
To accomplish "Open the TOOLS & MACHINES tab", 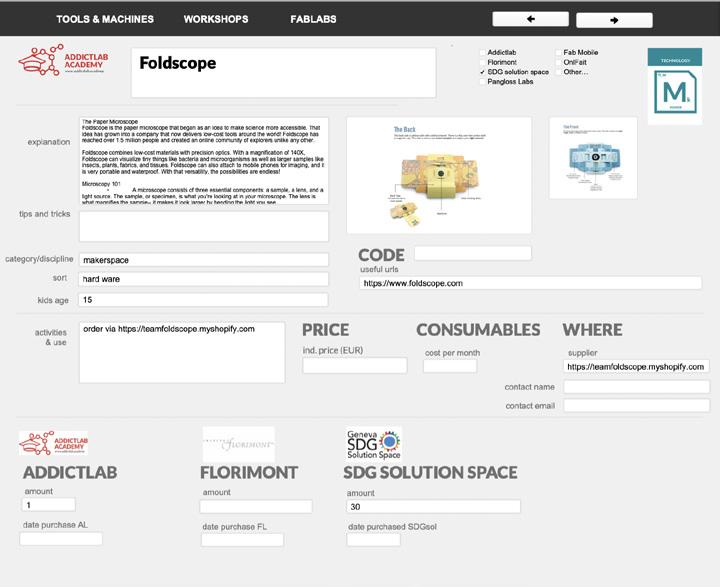I will click(105, 19).
